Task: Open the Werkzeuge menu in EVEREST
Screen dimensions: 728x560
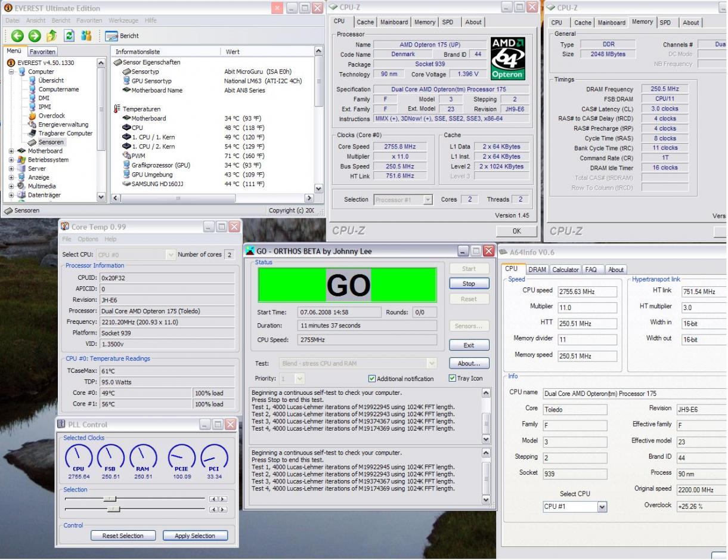Action: click(x=123, y=20)
